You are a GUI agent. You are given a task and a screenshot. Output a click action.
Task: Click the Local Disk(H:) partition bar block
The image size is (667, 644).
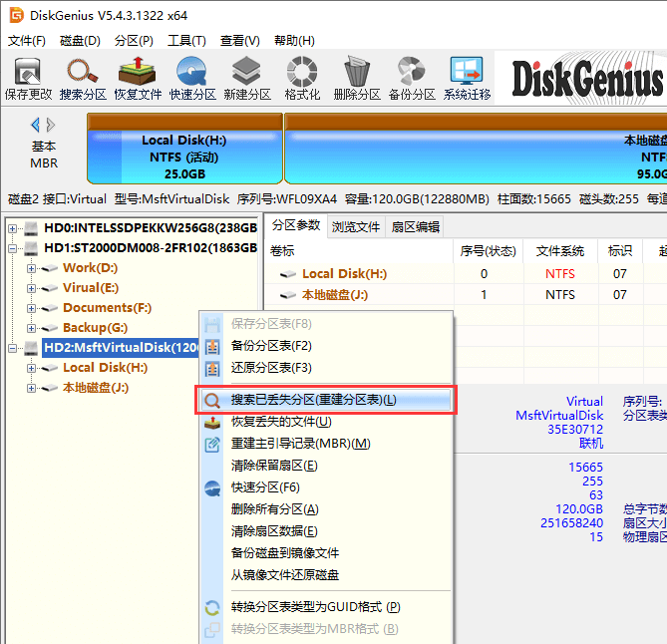pos(184,157)
